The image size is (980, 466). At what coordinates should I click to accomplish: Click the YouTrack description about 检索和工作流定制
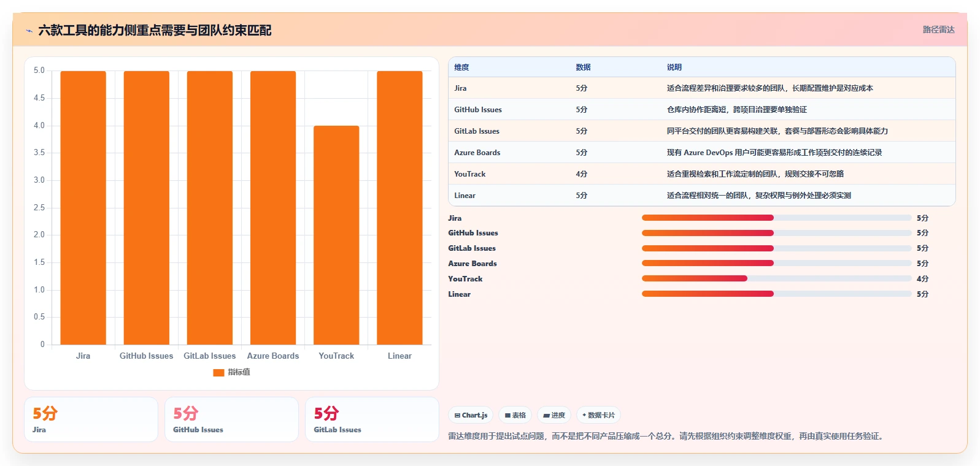point(755,174)
